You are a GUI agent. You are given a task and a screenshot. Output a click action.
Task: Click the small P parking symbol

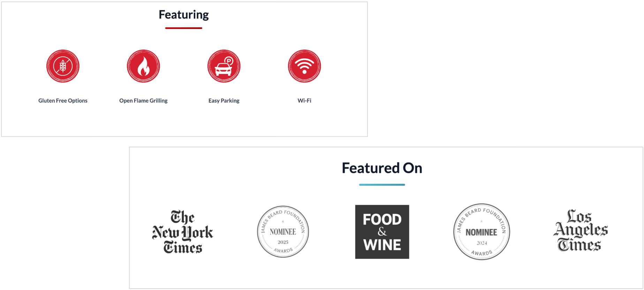[229, 61]
